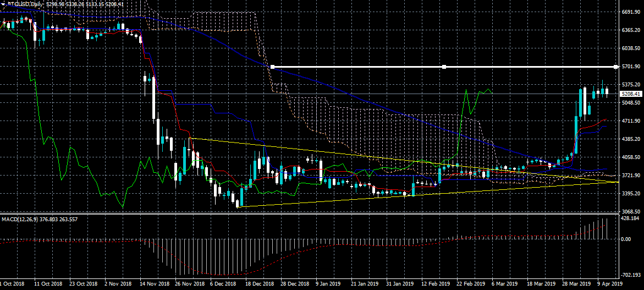The height and width of the screenshot is (290, 644).
Task: Click the 18 Mar 2019 date label
Action: [x=541, y=284]
